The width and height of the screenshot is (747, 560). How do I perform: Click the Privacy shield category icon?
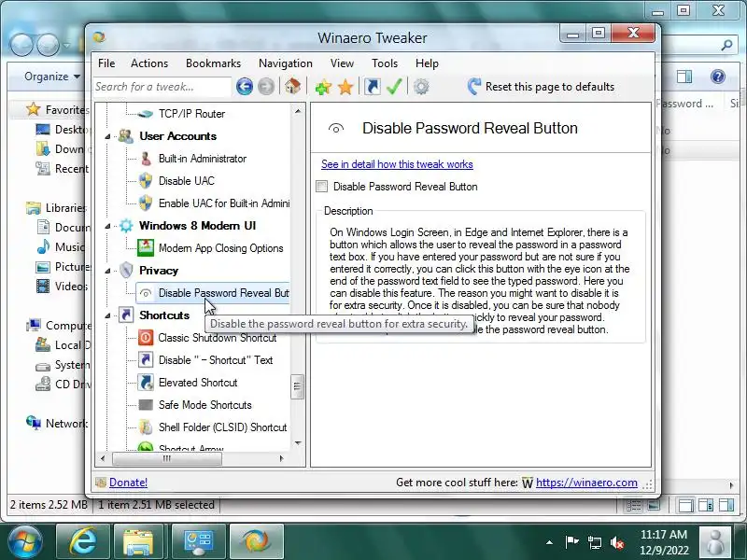tap(126, 270)
